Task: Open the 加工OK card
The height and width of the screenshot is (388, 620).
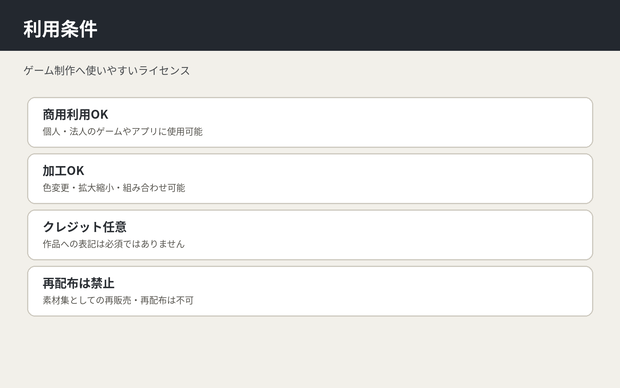Action: point(310,179)
